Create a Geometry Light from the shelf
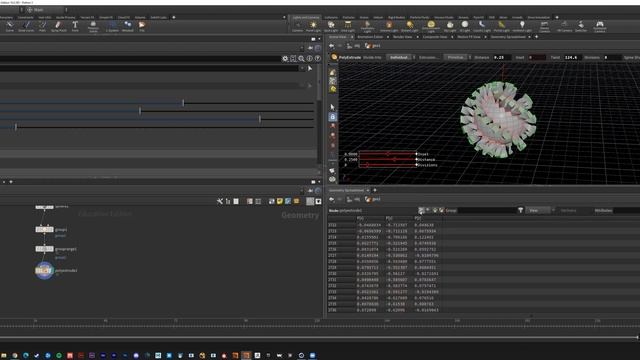The height and width of the screenshot is (360, 640). 367,27
